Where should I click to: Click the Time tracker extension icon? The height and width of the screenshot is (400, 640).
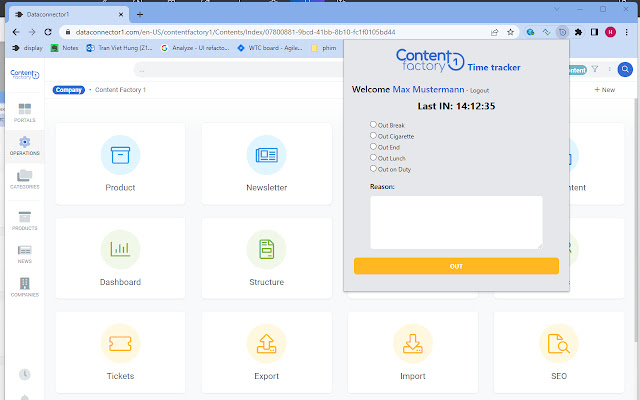pos(562,32)
